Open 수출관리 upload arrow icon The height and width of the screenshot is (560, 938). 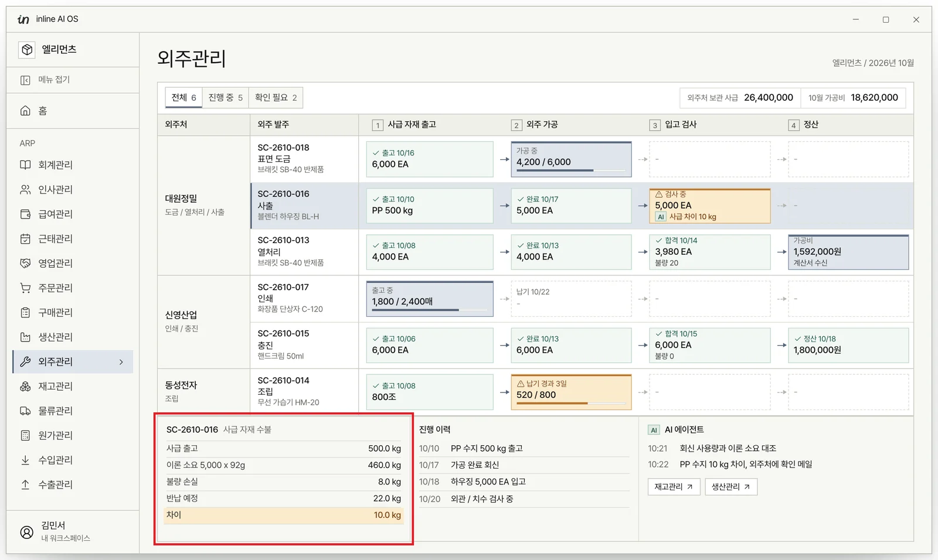tap(25, 485)
